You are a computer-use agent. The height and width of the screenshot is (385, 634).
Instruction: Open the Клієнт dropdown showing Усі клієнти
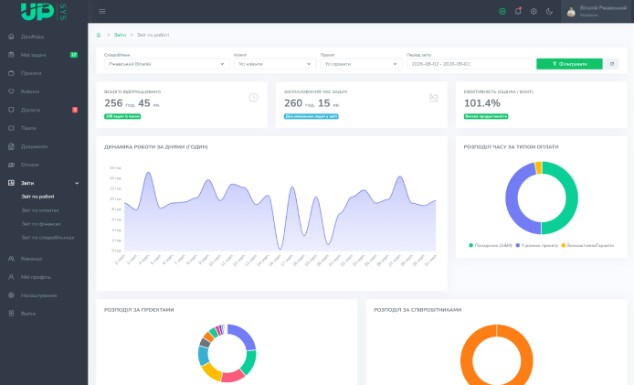275,64
